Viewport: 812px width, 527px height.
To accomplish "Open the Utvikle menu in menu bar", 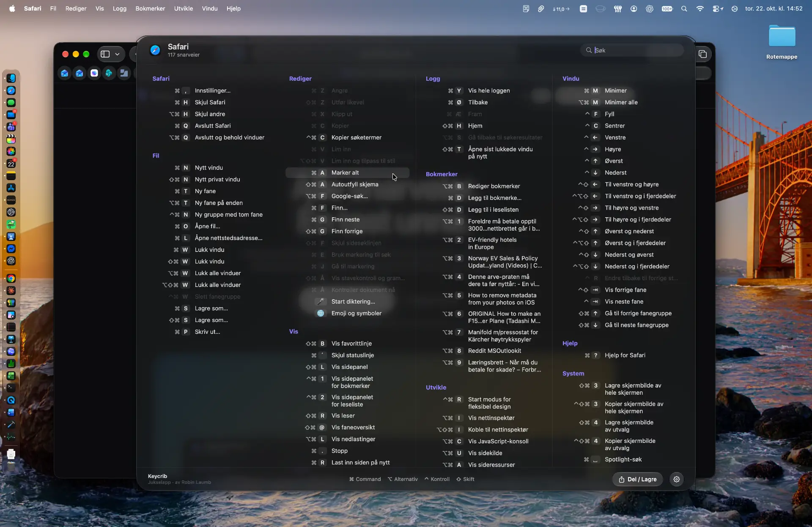I will click(184, 8).
